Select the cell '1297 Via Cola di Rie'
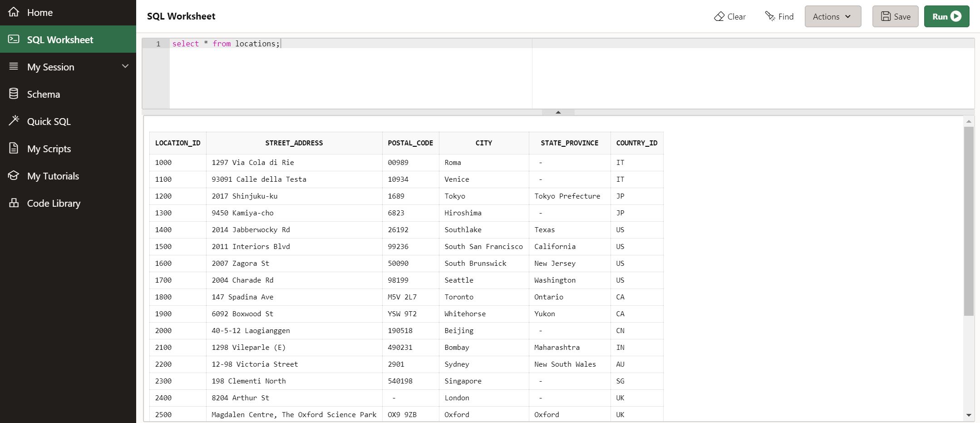The width and height of the screenshot is (980, 423). (294, 163)
